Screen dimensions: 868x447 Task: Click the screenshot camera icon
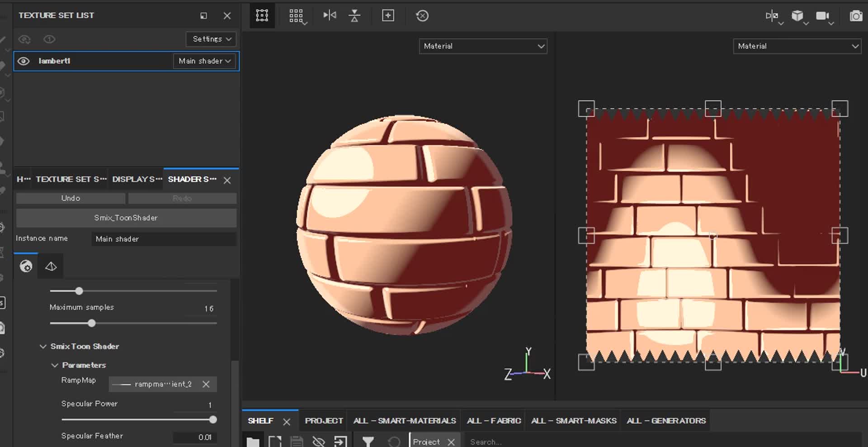pyautogui.click(x=856, y=16)
